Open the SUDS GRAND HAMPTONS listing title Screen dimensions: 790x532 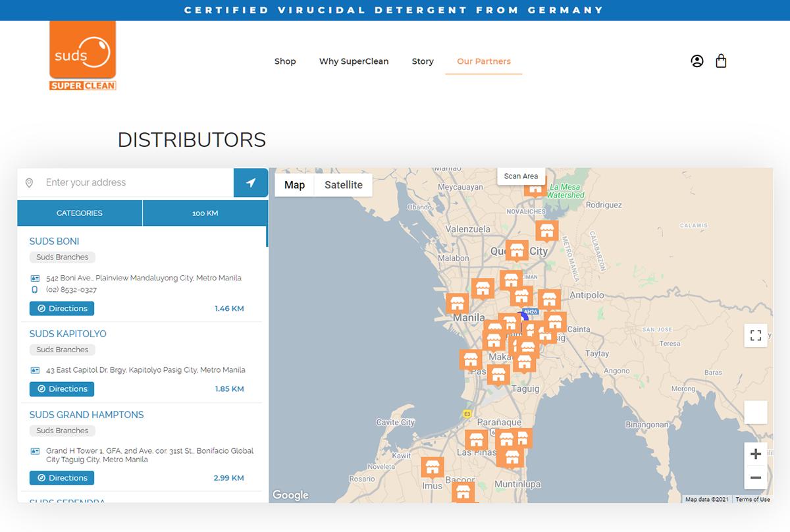86,415
